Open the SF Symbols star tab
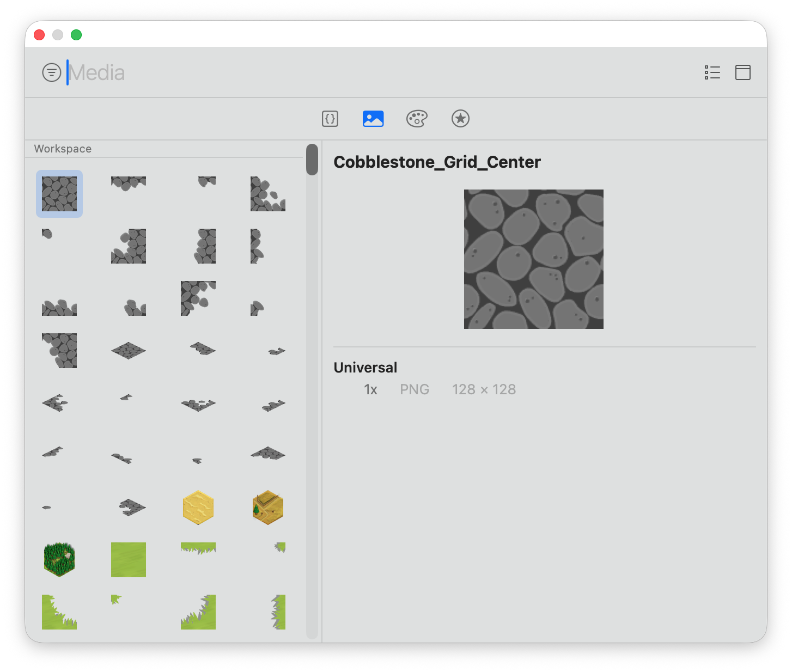Viewport: 792px width, 672px height. point(460,119)
